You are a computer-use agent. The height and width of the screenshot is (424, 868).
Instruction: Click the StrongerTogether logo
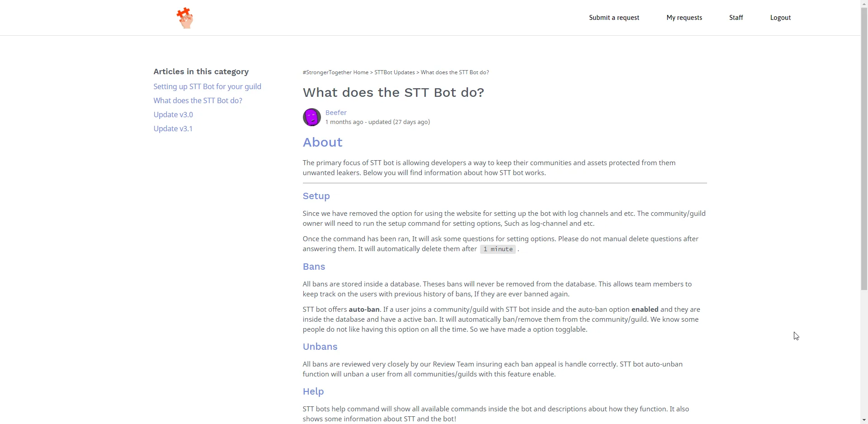(185, 18)
